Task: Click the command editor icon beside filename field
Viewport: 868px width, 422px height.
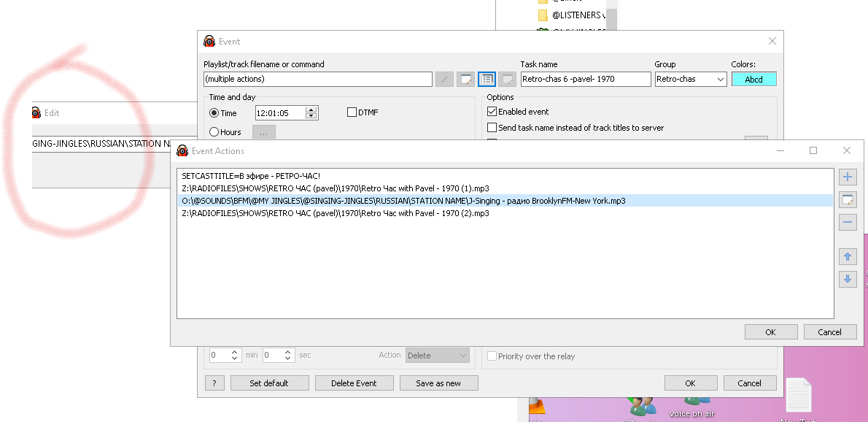Action: tap(465, 79)
